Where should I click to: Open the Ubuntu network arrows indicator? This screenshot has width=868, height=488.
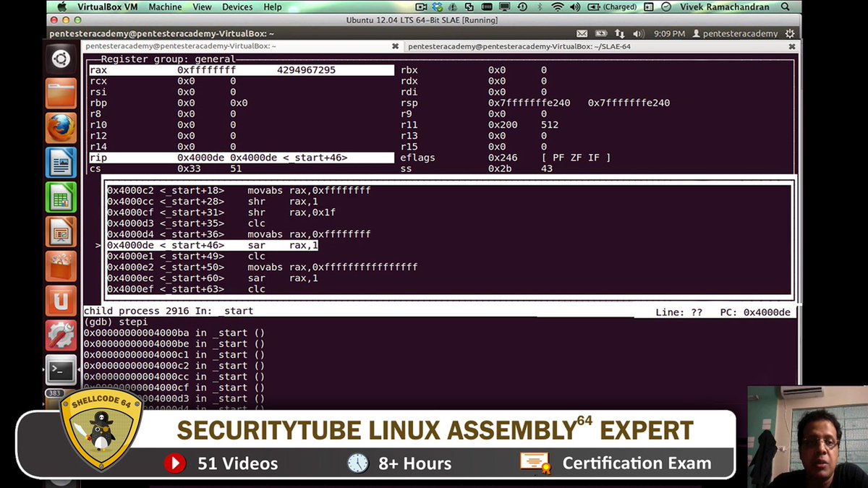[x=619, y=34]
